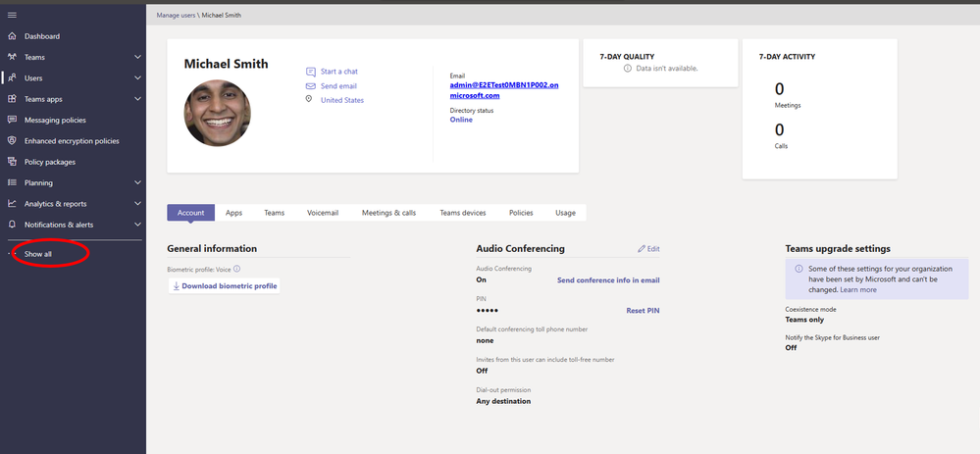Click the Policy packages icon
The image size is (980, 454).
point(12,162)
